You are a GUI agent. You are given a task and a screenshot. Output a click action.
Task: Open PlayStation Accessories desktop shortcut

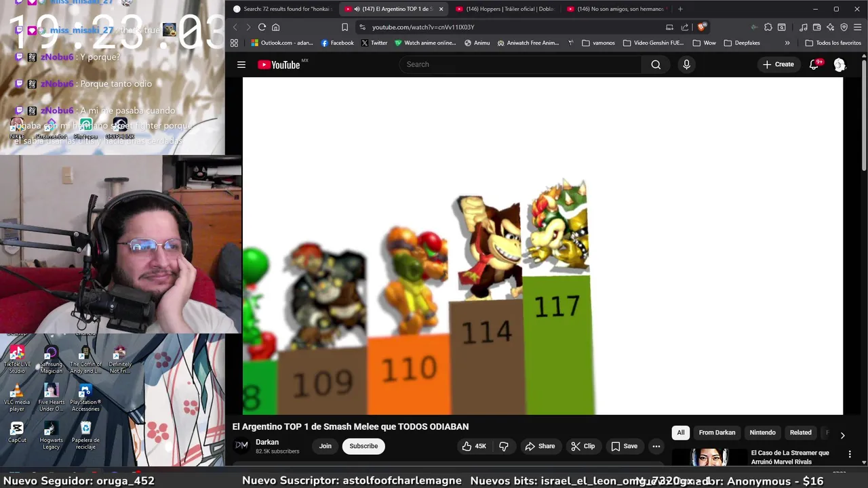(x=85, y=398)
